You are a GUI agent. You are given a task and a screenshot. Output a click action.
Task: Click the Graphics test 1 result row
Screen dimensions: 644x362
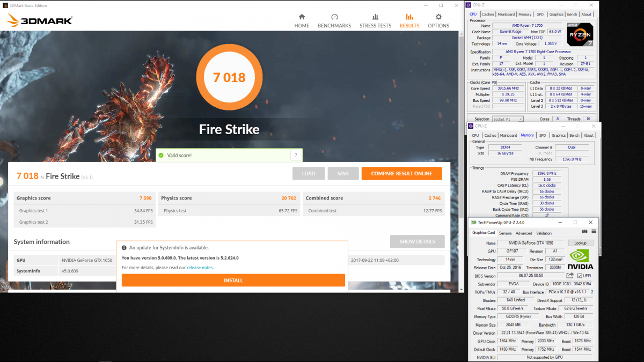tap(86, 211)
